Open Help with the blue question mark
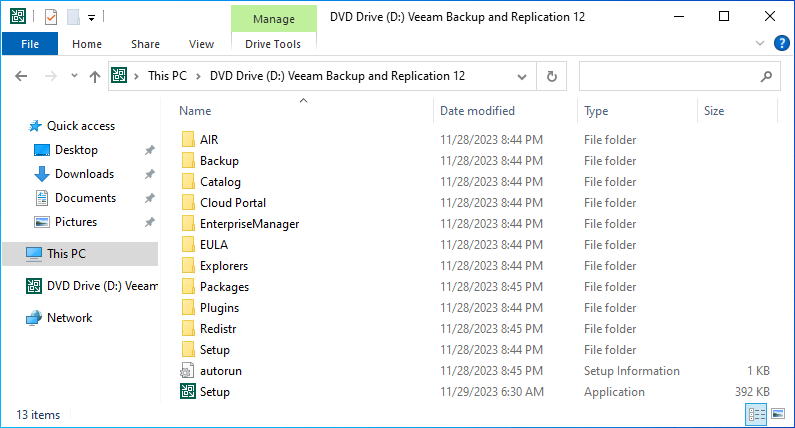This screenshot has width=795, height=428. 781,43
